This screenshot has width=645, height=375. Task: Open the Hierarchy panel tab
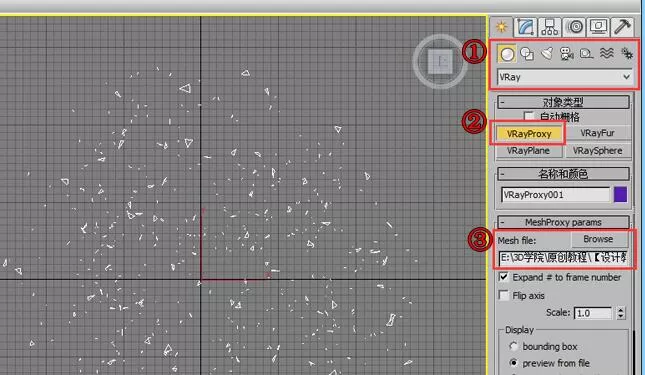[550, 27]
